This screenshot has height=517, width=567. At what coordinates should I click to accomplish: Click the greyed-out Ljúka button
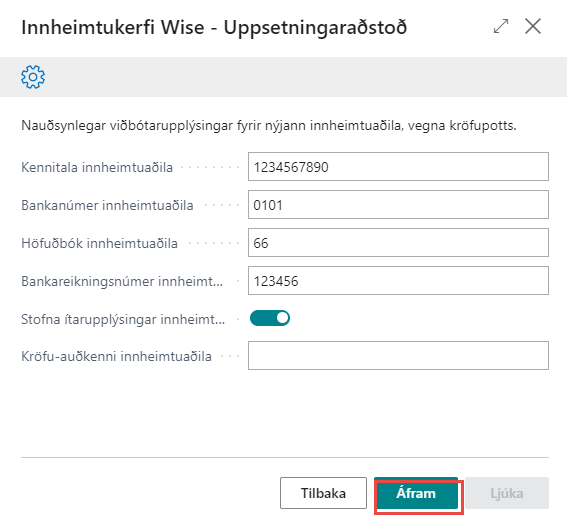pos(507,493)
